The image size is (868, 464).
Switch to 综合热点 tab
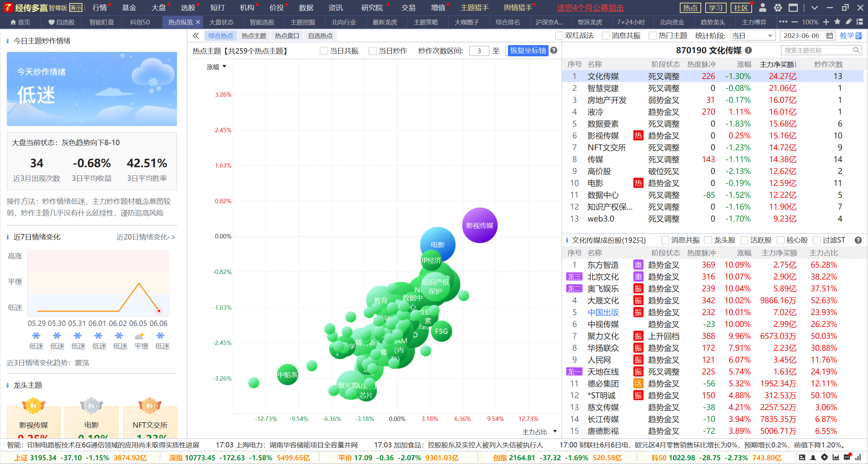[x=221, y=36]
